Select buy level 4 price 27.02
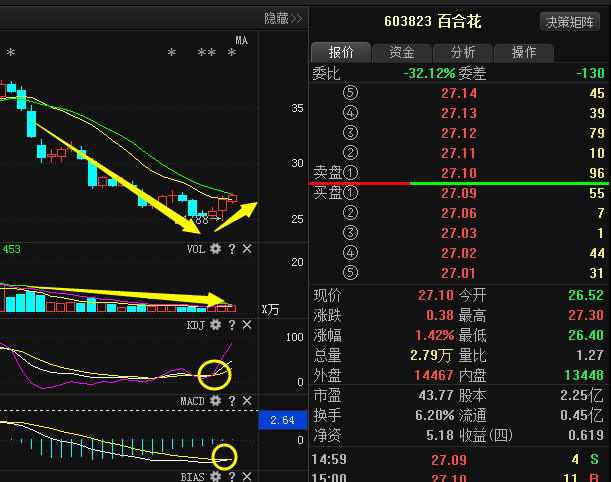Image resolution: width=611 pixels, height=482 pixels. pyautogui.click(x=459, y=253)
